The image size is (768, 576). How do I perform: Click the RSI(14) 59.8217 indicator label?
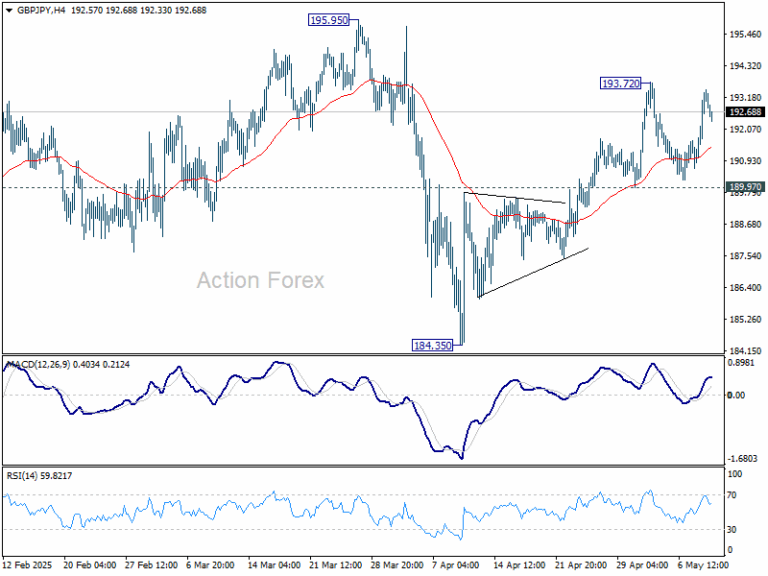(x=39, y=476)
